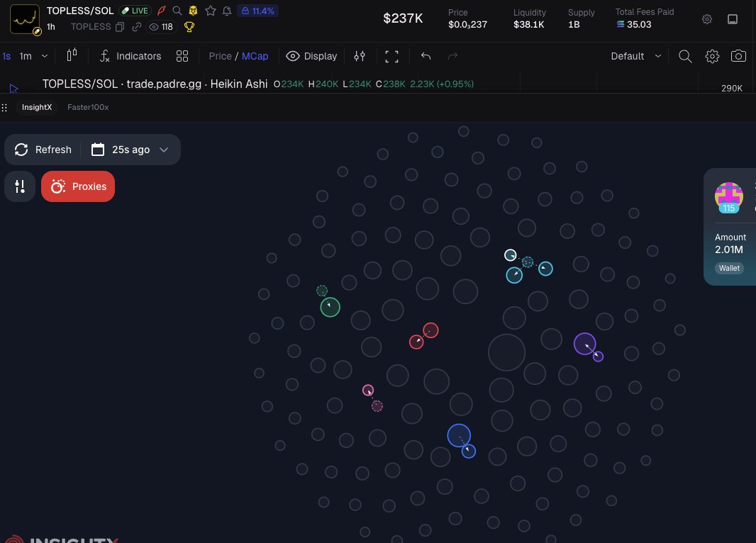This screenshot has width=756, height=543.
Task: Open chart settings gear in toolbar
Action: click(711, 57)
